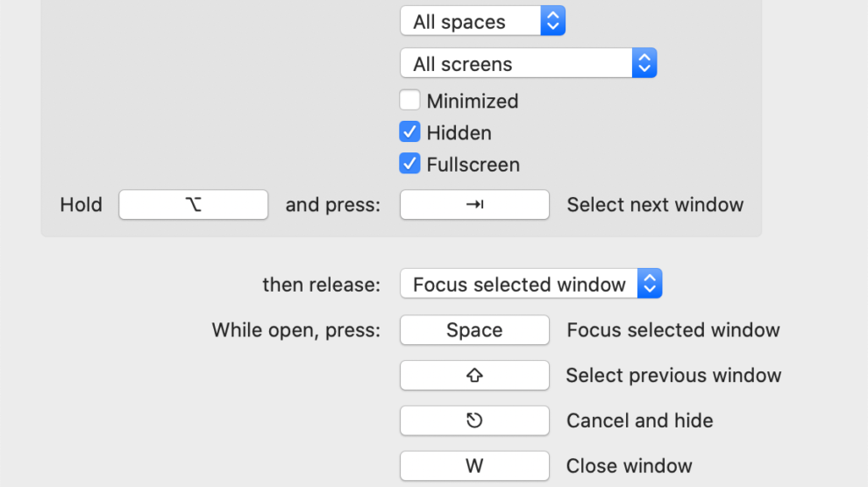Expand the "then release" action dropdown
The image size is (868, 487).
[530, 285]
